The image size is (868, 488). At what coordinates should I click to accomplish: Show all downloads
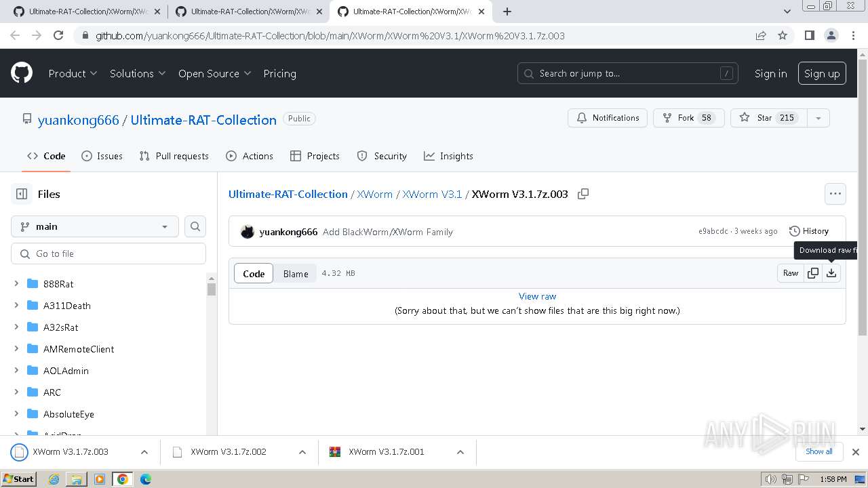(x=819, y=451)
